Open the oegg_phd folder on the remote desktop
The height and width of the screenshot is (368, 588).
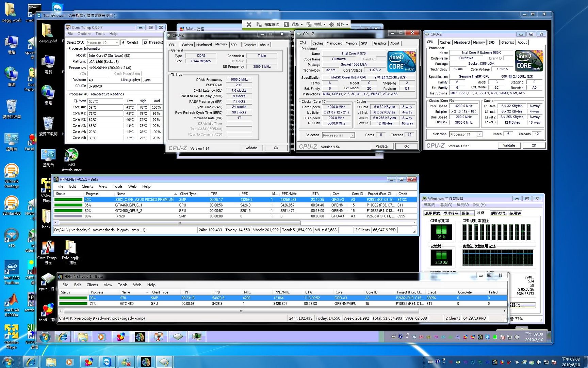coord(48,33)
